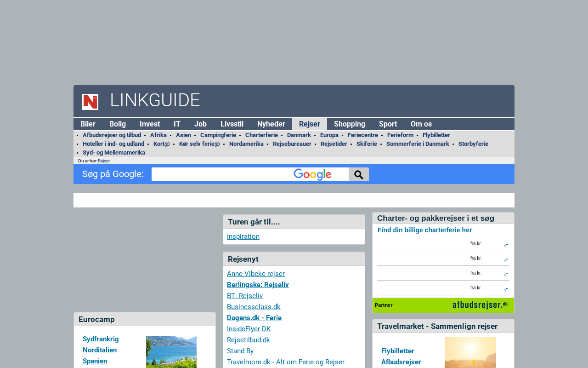Image resolution: width=588 pixels, height=368 pixels.
Task: Open the Inspiration link
Action: 243,236
